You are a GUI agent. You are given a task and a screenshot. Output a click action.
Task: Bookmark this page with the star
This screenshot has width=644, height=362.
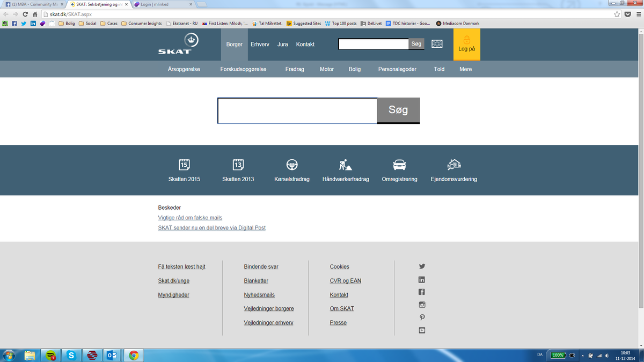617,14
